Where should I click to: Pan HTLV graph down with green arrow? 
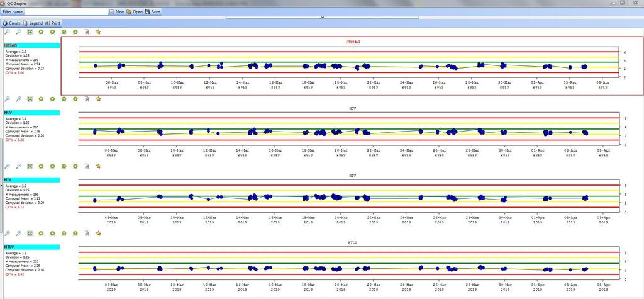75,233
